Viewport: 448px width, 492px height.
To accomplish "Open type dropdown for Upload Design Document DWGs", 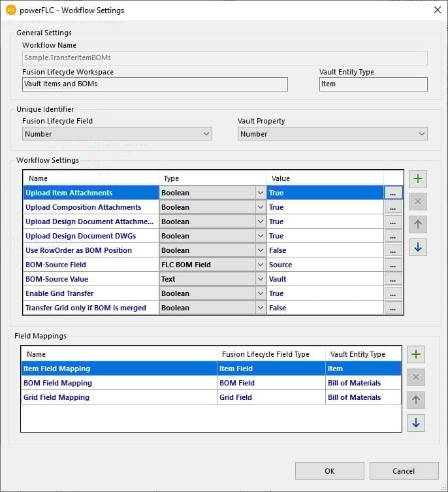I will pos(261,236).
